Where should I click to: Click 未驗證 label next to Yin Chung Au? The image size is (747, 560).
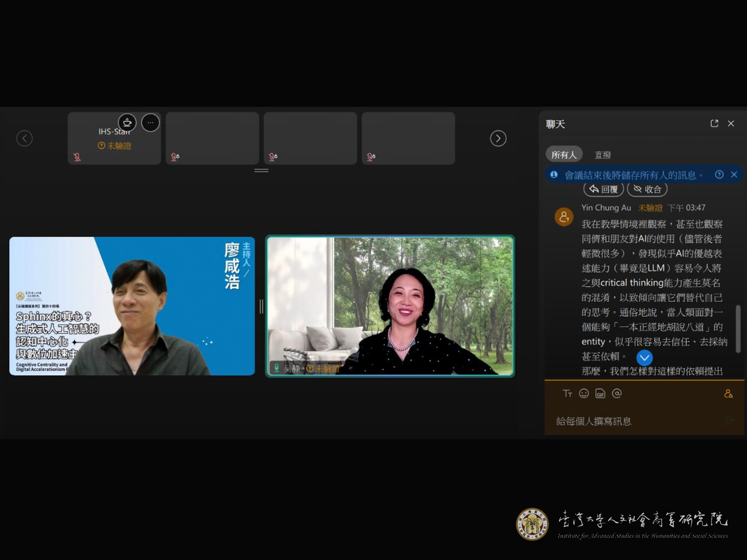click(x=650, y=208)
